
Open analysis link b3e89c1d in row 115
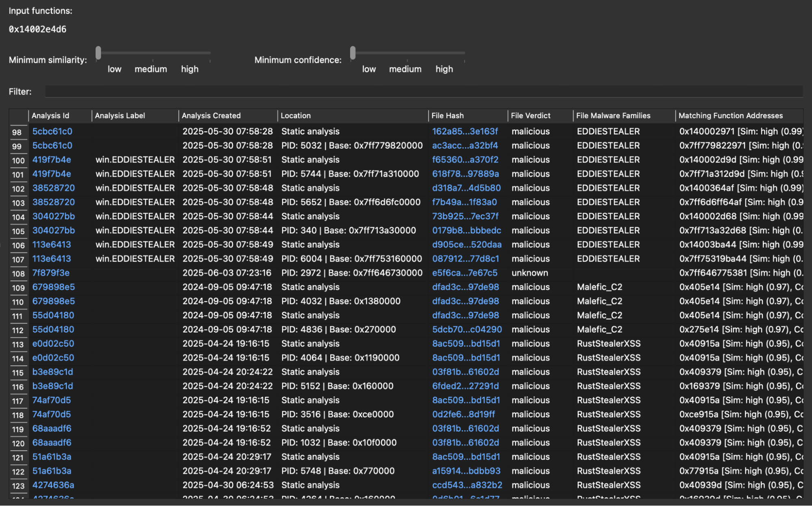tap(52, 372)
